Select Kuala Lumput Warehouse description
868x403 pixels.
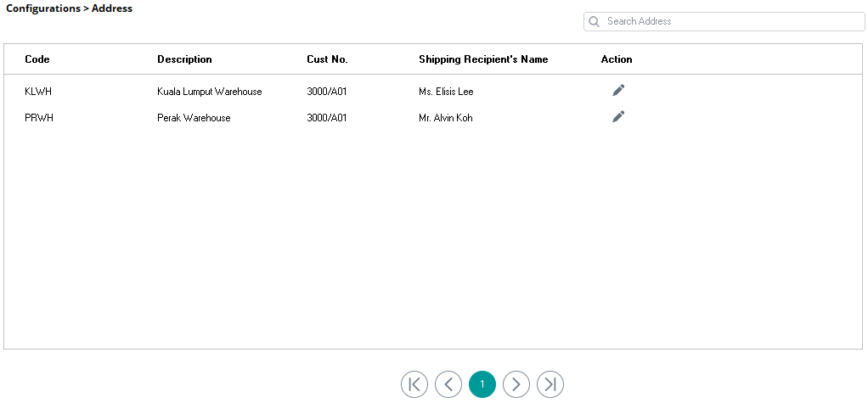coord(209,92)
